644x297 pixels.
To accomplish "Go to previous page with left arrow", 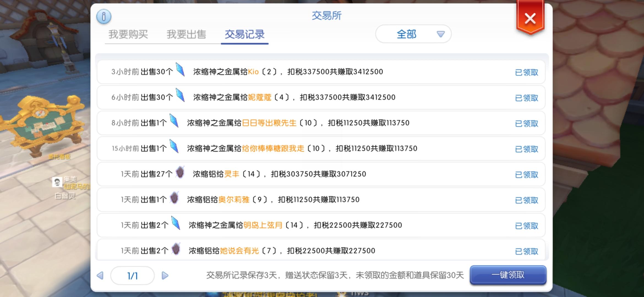I will (x=100, y=276).
